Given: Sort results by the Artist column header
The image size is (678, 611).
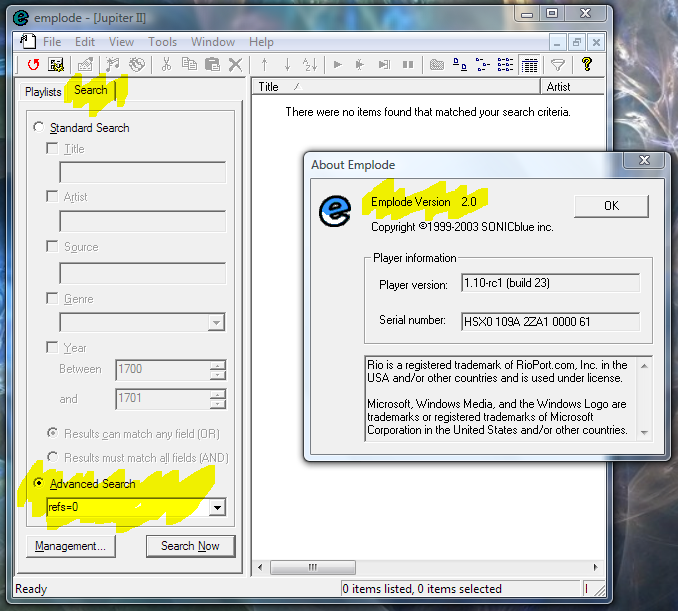Looking at the screenshot, I should [x=572, y=86].
